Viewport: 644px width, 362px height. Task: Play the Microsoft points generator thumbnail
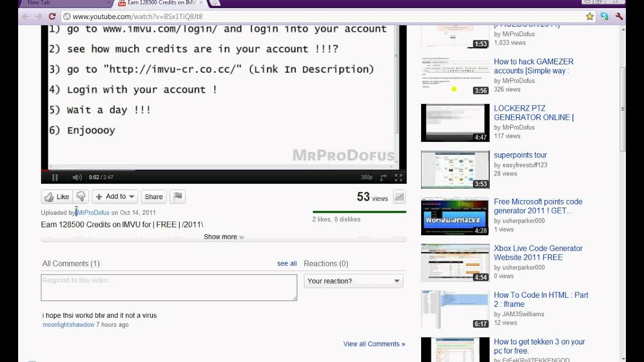point(455,216)
